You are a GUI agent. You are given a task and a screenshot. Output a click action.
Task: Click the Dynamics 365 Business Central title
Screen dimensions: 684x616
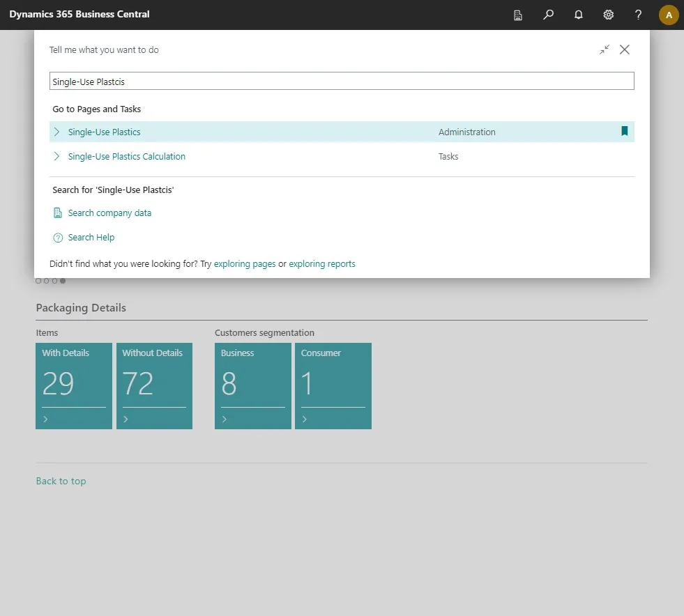click(79, 15)
